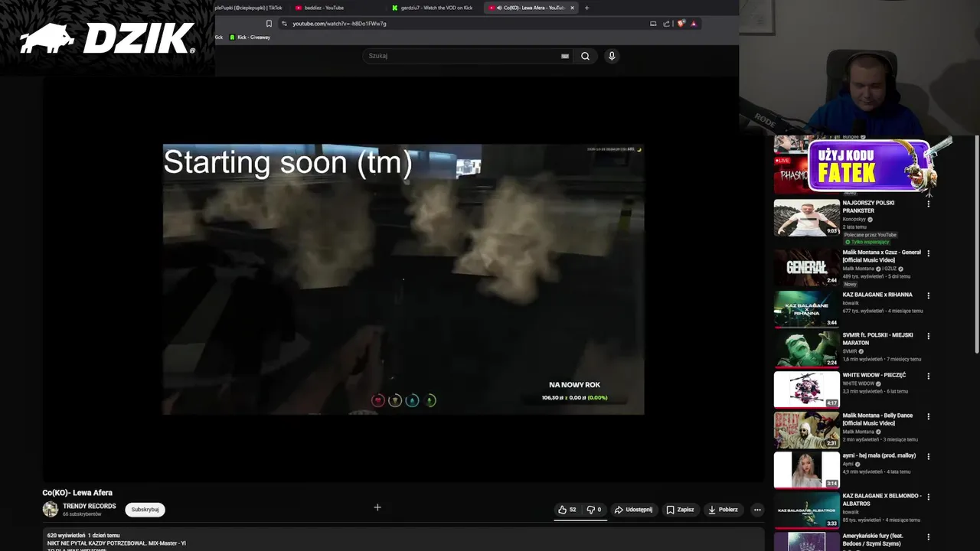Open options menu for Belly Dance video
The image size is (980, 551).
[929, 416]
